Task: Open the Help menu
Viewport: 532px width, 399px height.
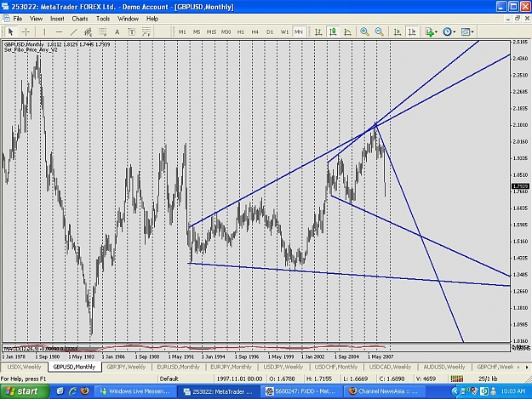Action: (x=152, y=19)
